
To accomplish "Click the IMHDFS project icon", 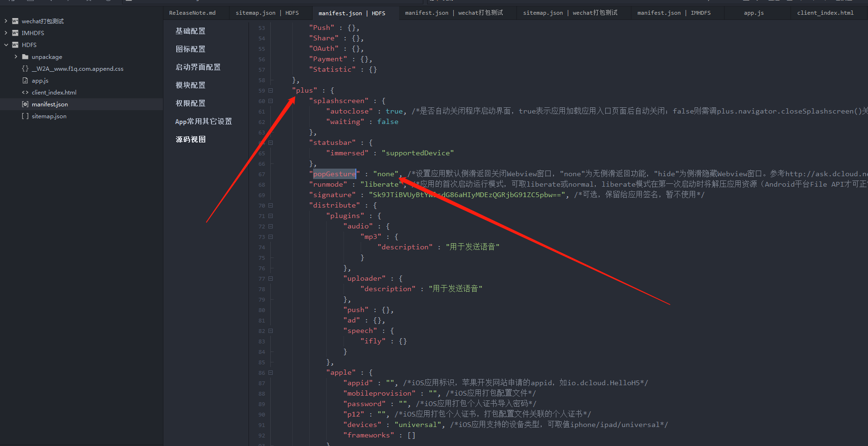I will pyautogui.click(x=15, y=33).
